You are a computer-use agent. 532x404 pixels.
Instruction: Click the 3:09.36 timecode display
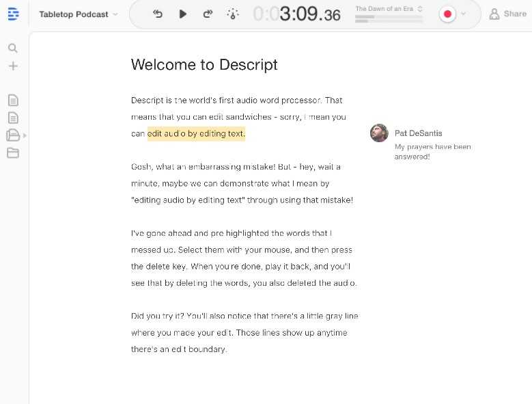[297, 14]
